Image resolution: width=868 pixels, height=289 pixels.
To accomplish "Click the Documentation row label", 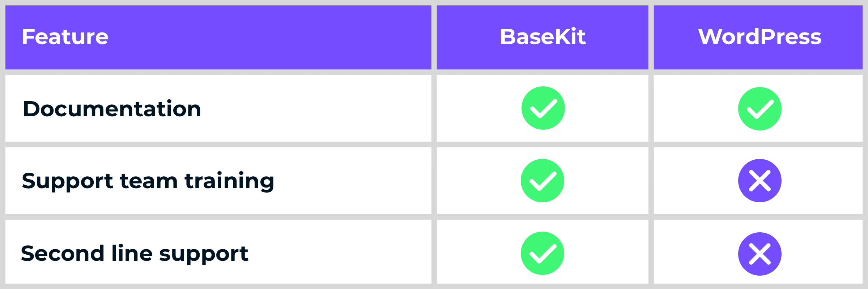I will (112, 109).
